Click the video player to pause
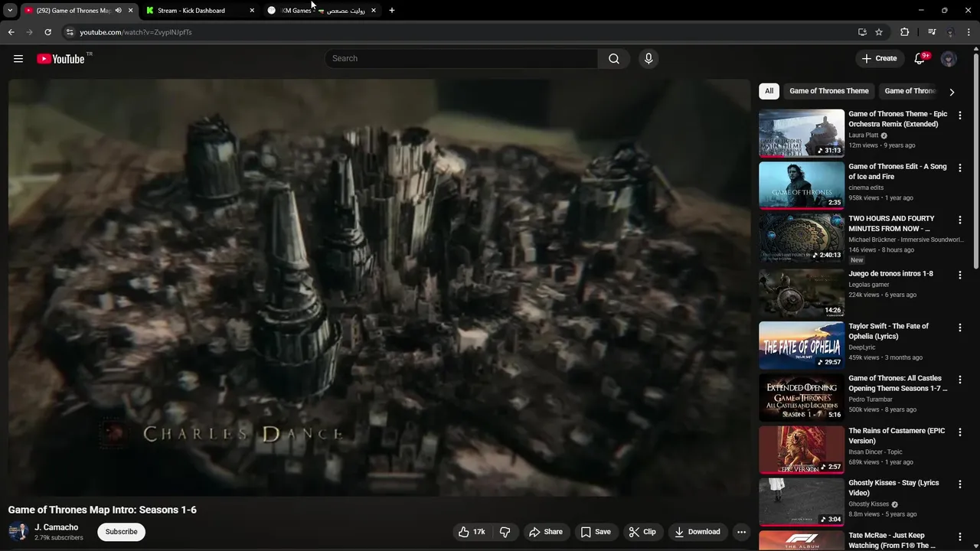 (380, 288)
